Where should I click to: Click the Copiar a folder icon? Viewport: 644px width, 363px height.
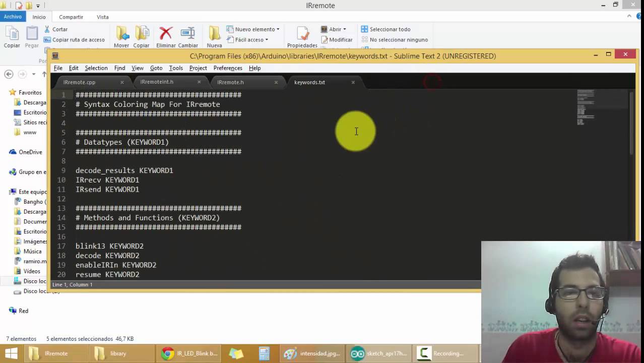[x=142, y=33]
